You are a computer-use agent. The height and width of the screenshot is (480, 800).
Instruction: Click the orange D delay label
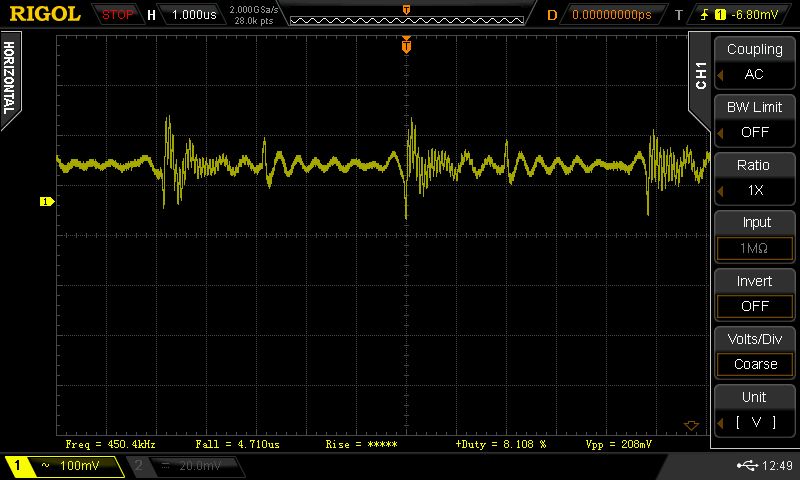pyautogui.click(x=552, y=15)
